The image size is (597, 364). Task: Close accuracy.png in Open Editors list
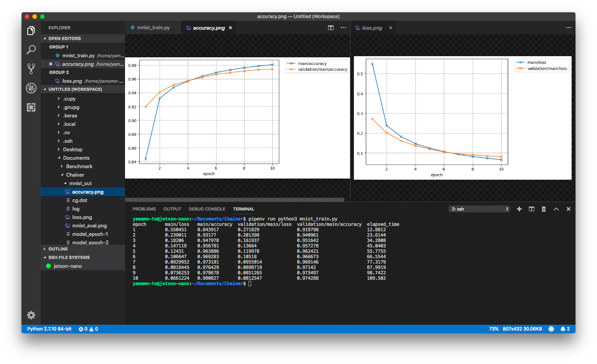click(51, 64)
